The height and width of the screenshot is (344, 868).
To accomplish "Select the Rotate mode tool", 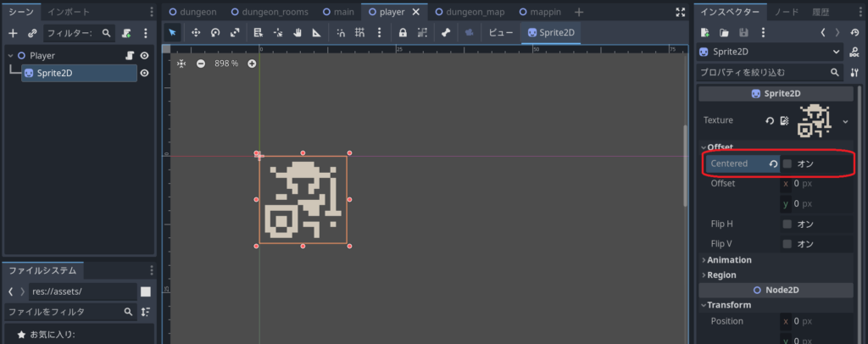I will coord(215,33).
